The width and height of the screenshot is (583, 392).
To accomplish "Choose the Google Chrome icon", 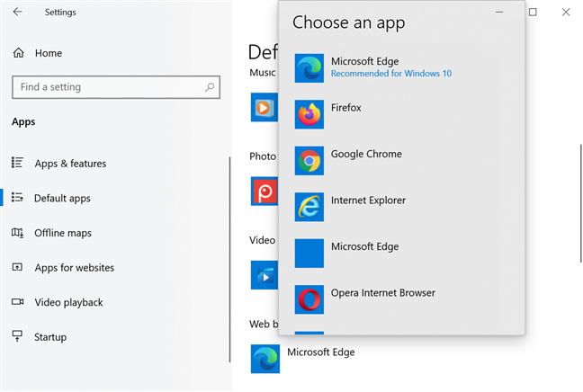I will click(x=309, y=160).
